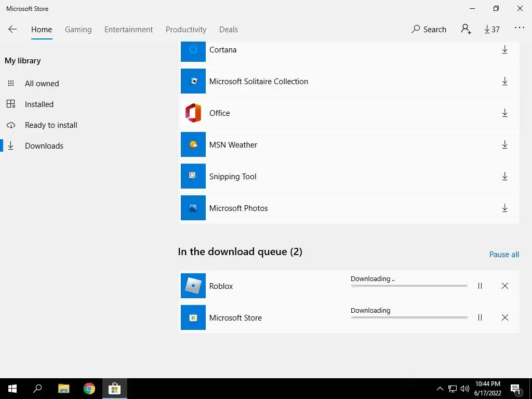Go back using the back arrow

pos(12,29)
